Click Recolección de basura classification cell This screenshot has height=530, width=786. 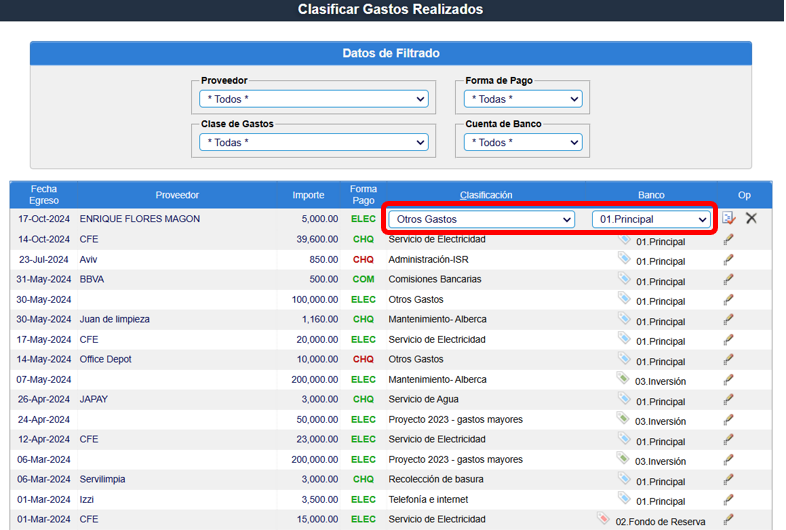[x=436, y=479]
